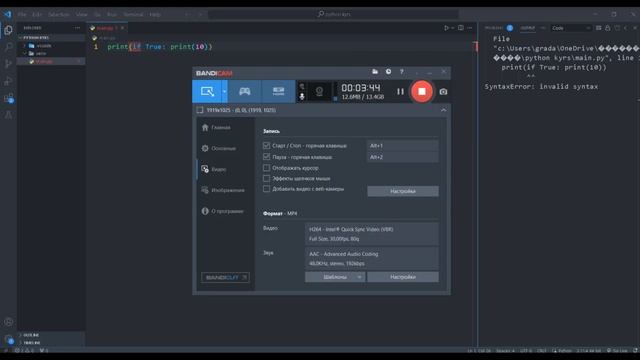Stop recording with the red button
640x360 pixels.
tap(422, 91)
